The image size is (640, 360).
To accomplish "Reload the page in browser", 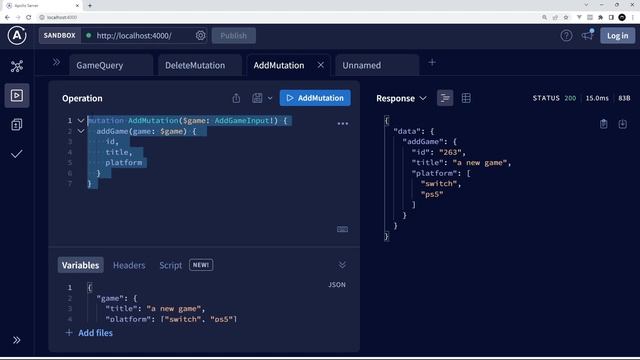I will pyautogui.click(x=29, y=17).
